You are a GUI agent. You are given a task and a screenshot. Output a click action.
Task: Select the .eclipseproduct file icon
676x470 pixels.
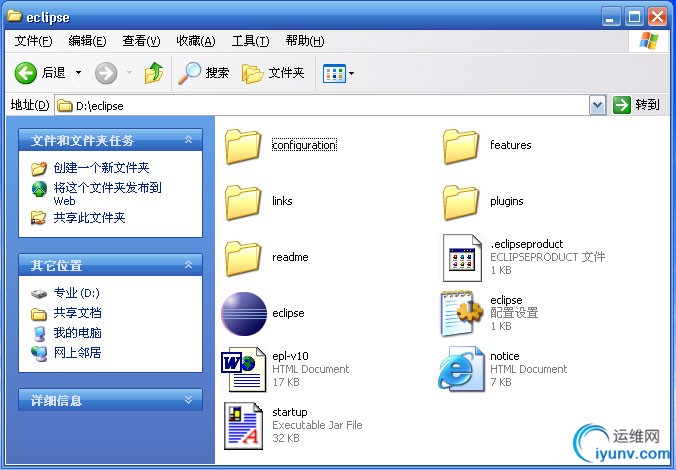coord(462,258)
